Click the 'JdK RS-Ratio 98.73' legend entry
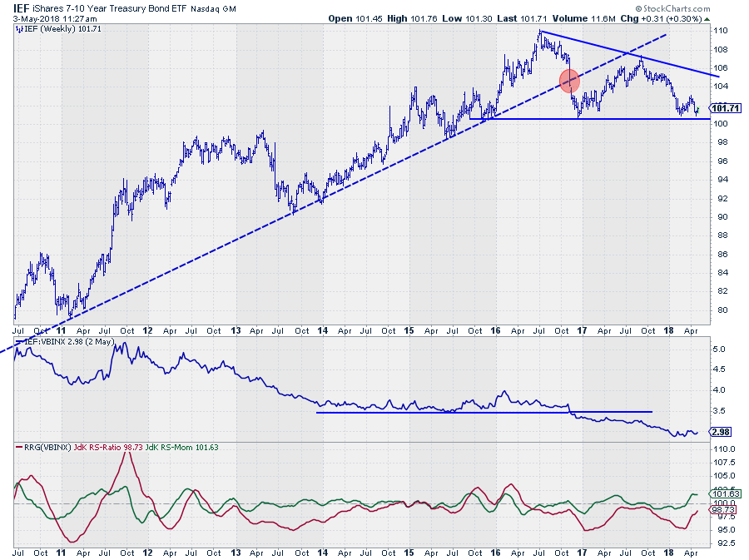 pyautogui.click(x=108, y=448)
